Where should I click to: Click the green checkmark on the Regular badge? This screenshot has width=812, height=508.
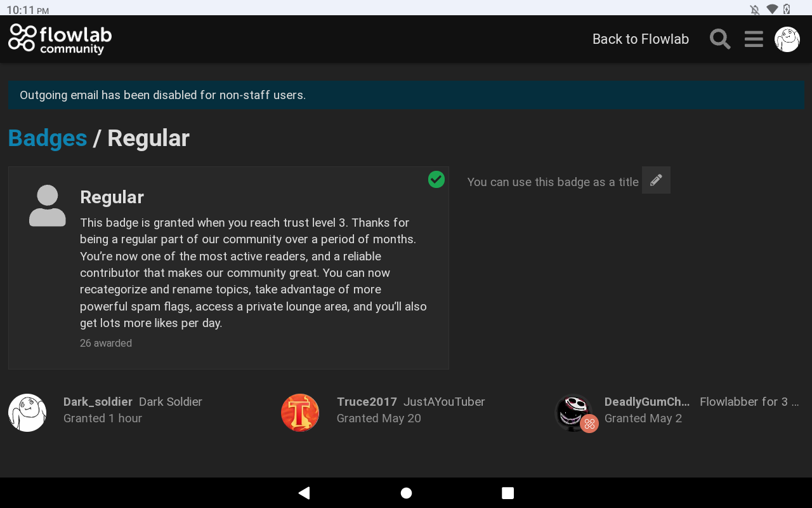click(436, 180)
